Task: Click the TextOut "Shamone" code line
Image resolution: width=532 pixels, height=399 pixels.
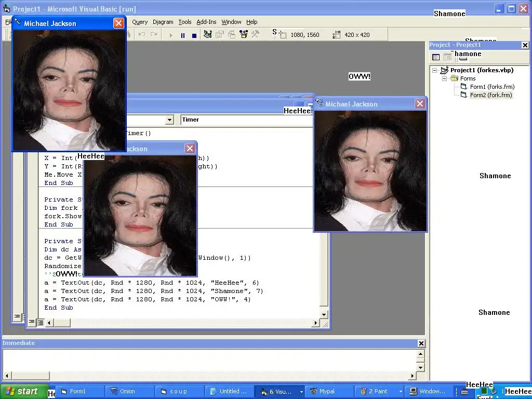Action: 154,291
